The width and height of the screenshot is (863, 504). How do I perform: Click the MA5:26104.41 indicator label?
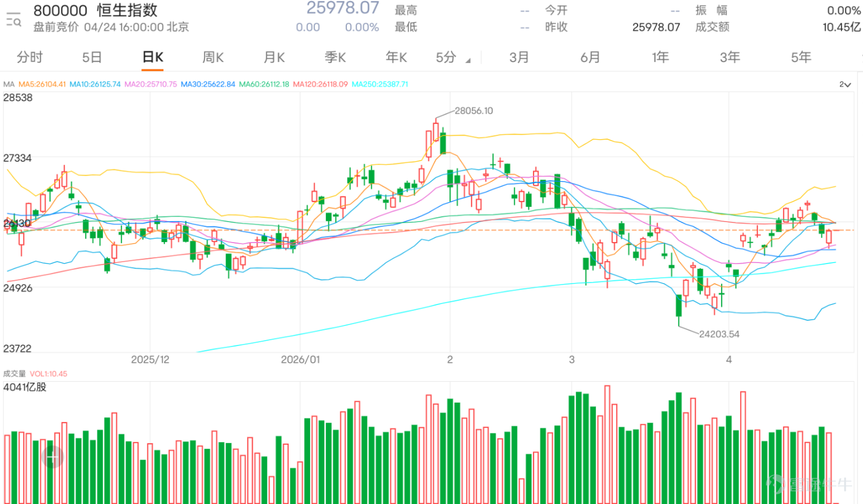[42, 84]
